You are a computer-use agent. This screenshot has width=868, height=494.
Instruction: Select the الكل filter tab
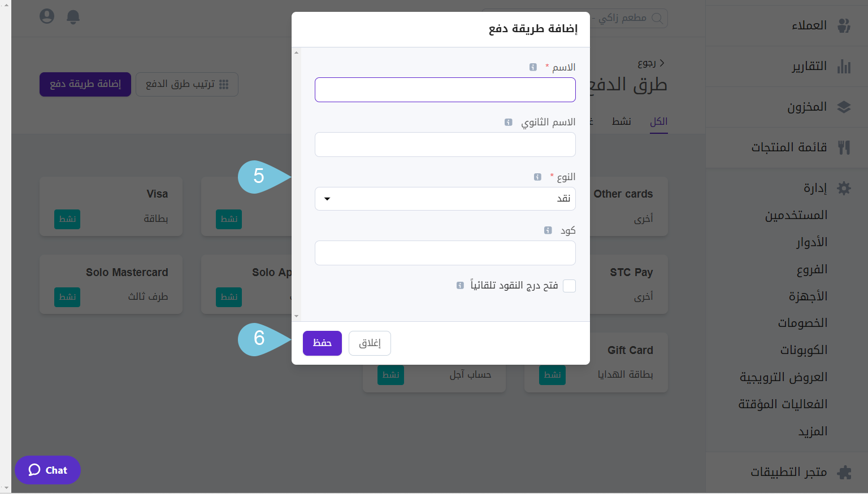point(658,121)
